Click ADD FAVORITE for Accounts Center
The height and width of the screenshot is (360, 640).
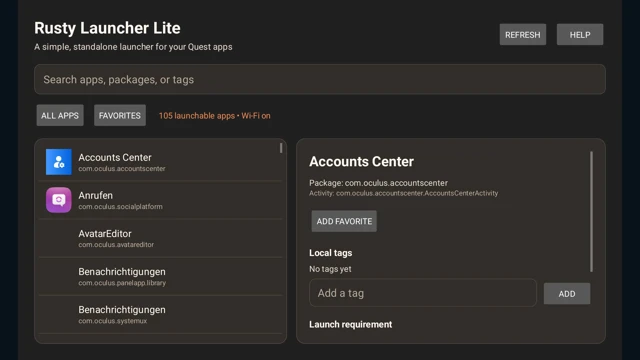click(344, 221)
